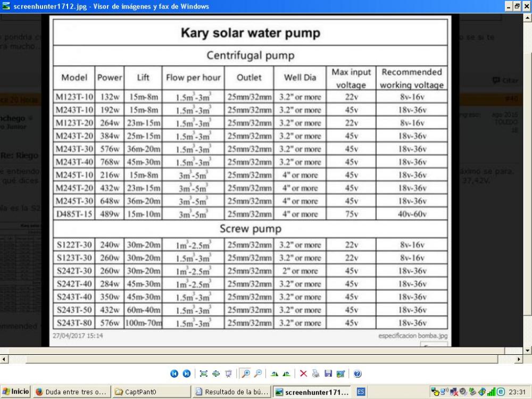Go to the previous image
Screen dimensions: 532x399
174,373
